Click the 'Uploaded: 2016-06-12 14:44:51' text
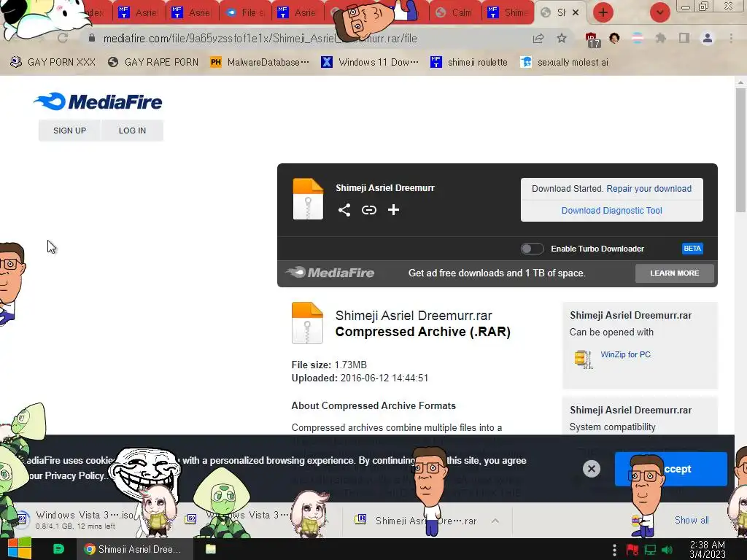The width and height of the screenshot is (747, 560). coord(360,378)
